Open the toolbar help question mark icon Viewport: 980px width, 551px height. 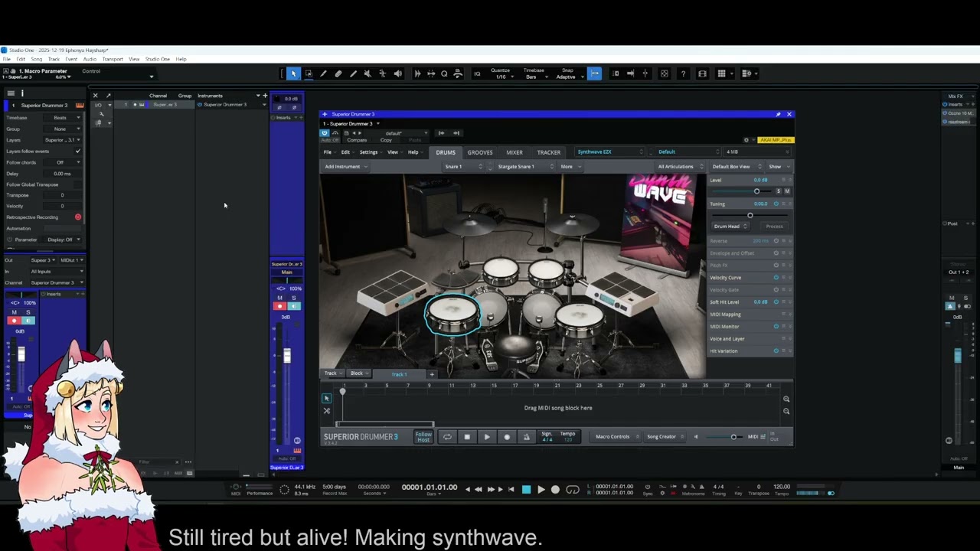point(683,73)
